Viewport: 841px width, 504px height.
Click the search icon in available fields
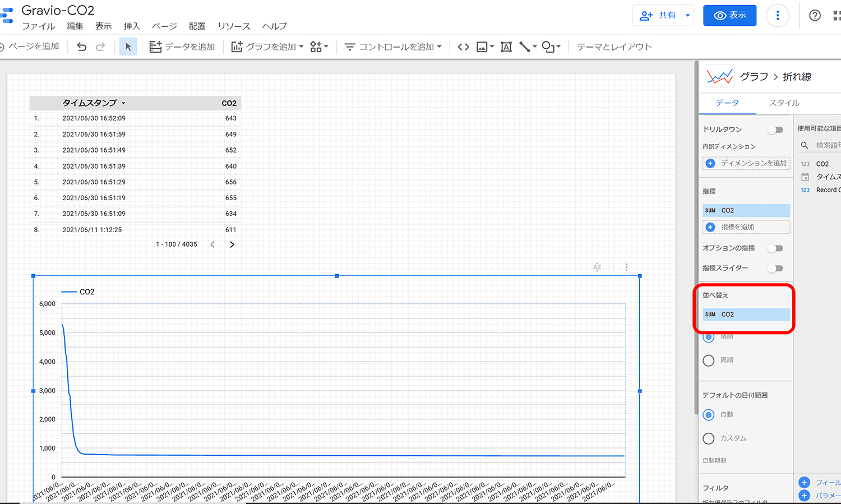[805, 145]
